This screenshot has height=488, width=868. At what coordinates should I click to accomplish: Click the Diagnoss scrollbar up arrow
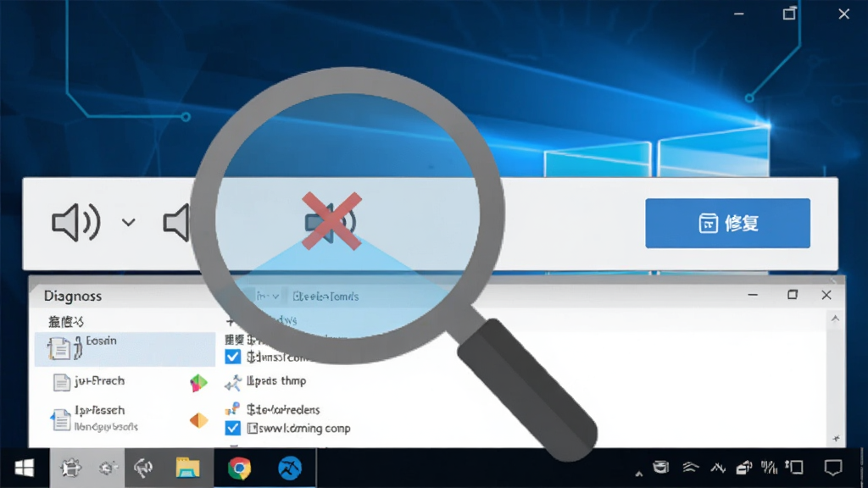(x=835, y=319)
